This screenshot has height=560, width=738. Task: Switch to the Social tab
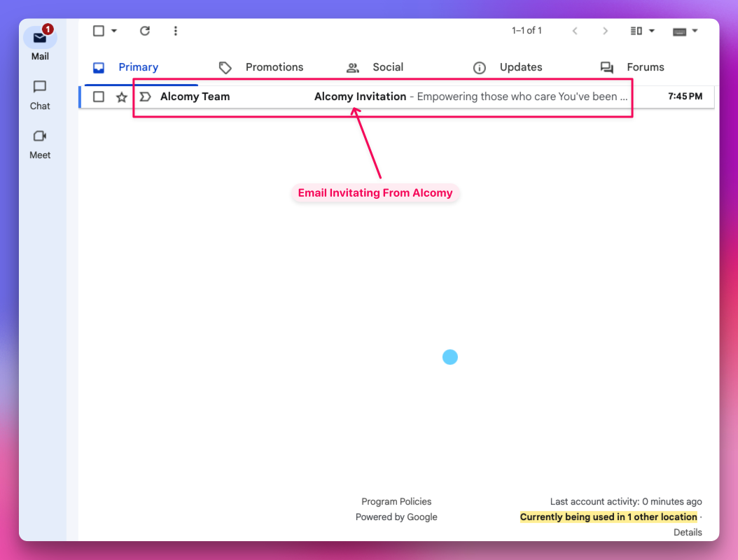[x=388, y=67]
